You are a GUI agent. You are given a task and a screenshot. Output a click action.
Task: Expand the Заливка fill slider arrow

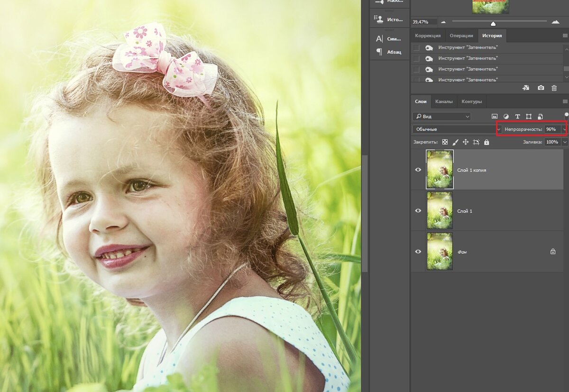(564, 142)
